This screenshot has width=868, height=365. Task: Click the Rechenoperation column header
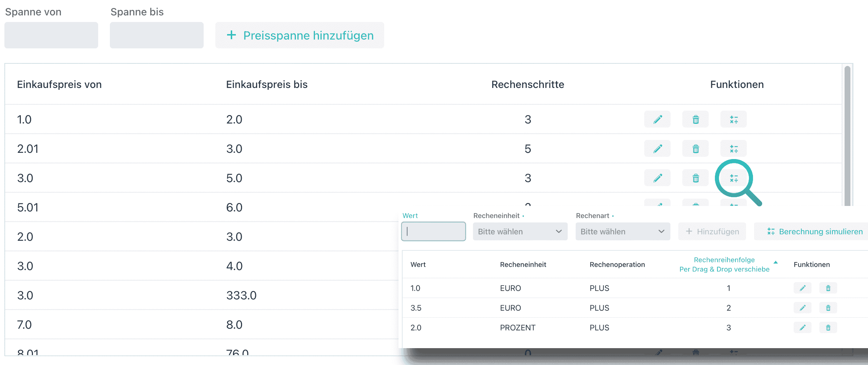(x=617, y=265)
